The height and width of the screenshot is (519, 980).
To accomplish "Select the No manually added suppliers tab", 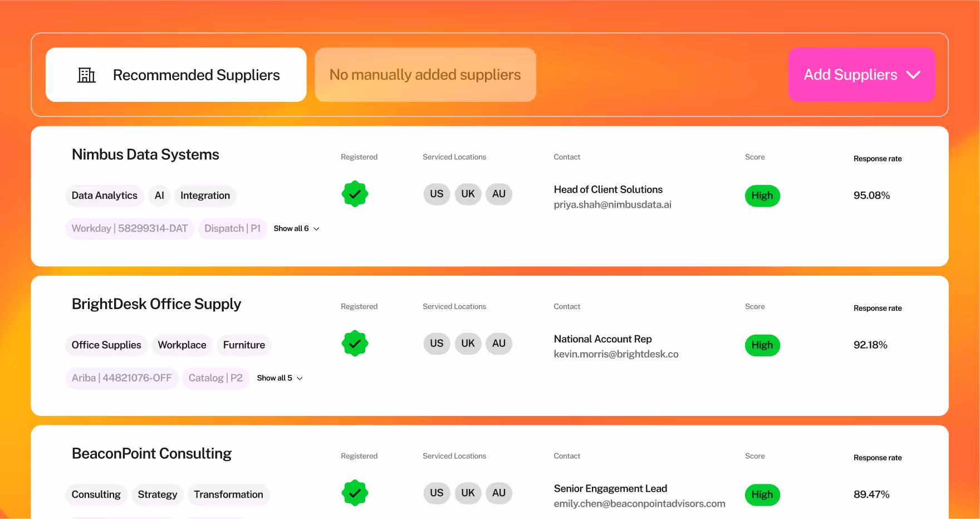I will (425, 75).
